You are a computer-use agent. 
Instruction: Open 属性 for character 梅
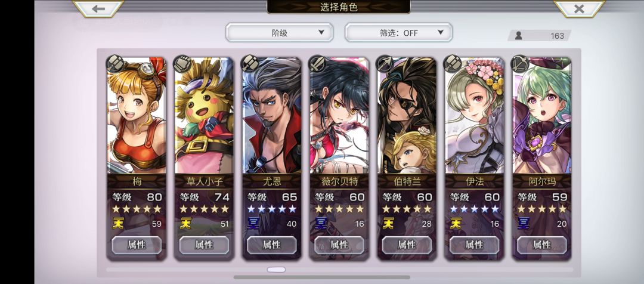(137, 245)
